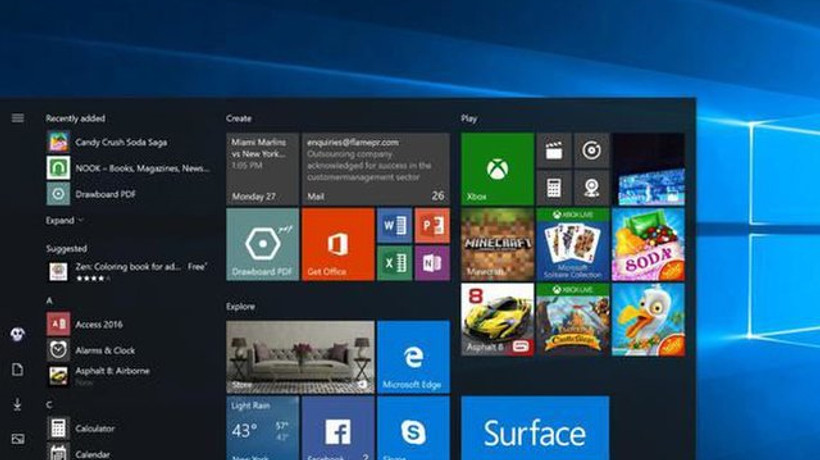The width and height of the screenshot is (820, 460).
Task: Click the user account avatar icon
Action: [17, 335]
